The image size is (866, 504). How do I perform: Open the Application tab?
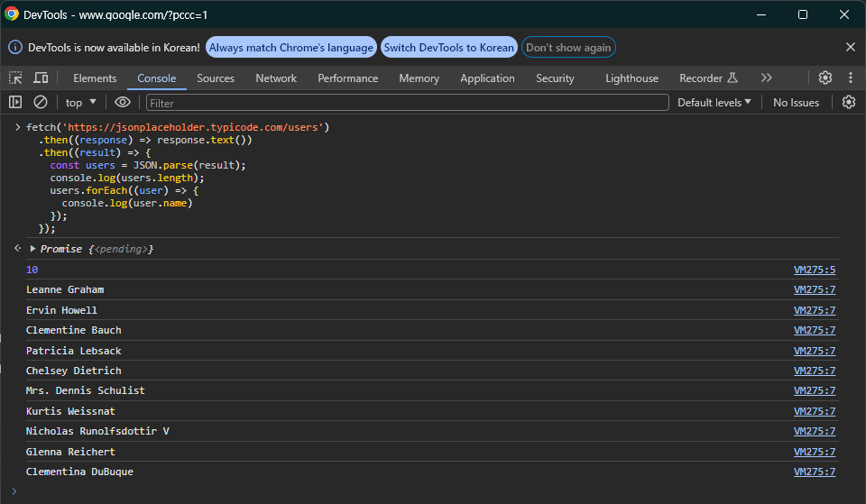tap(488, 78)
